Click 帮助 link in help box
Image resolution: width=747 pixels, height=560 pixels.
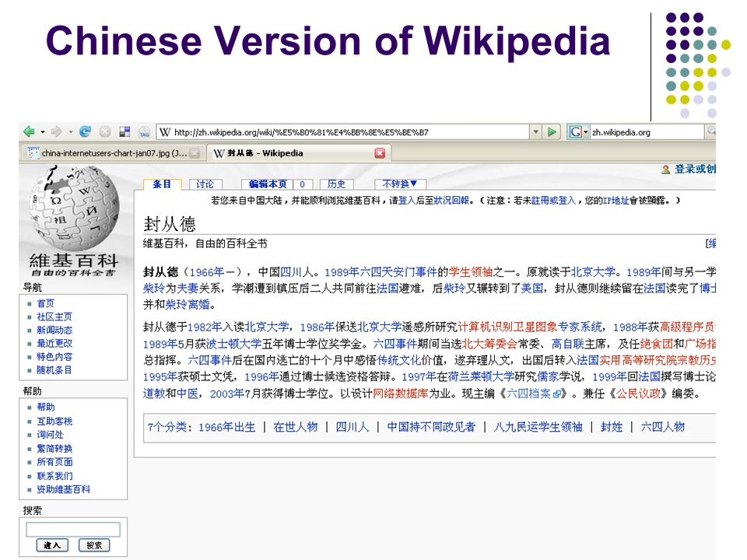[x=46, y=407]
